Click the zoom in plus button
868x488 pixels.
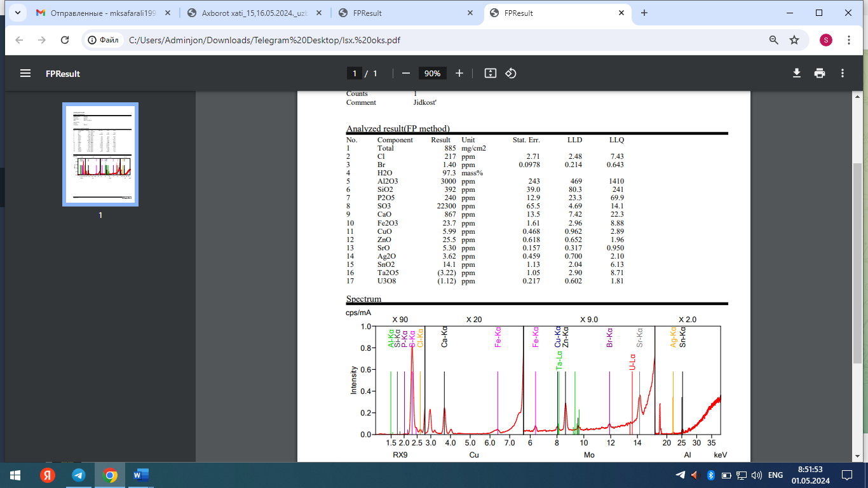click(459, 73)
